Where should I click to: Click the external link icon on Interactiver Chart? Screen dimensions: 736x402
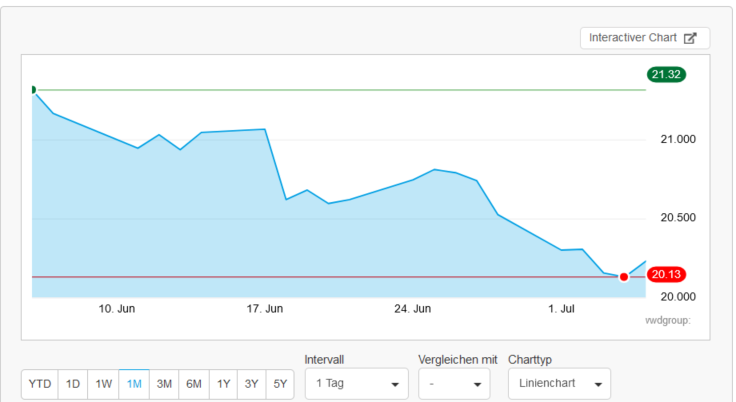[690, 38]
